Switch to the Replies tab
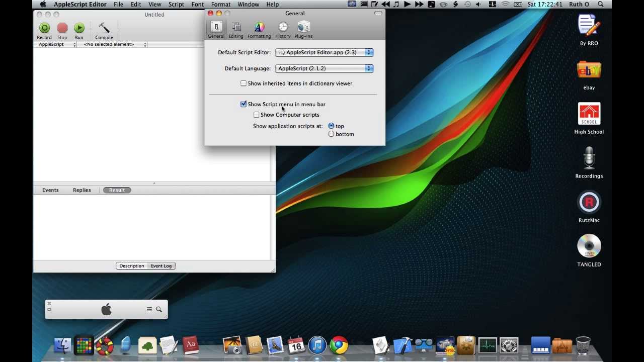 point(82,190)
